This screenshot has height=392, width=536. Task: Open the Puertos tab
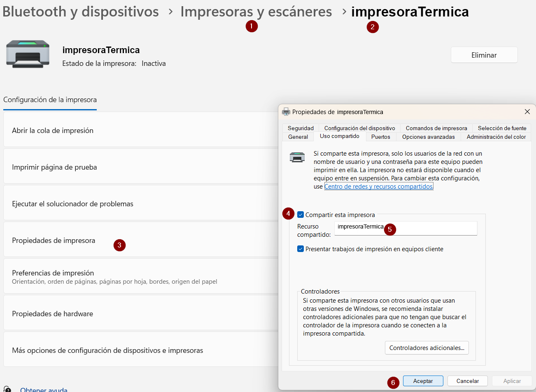pos(380,137)
